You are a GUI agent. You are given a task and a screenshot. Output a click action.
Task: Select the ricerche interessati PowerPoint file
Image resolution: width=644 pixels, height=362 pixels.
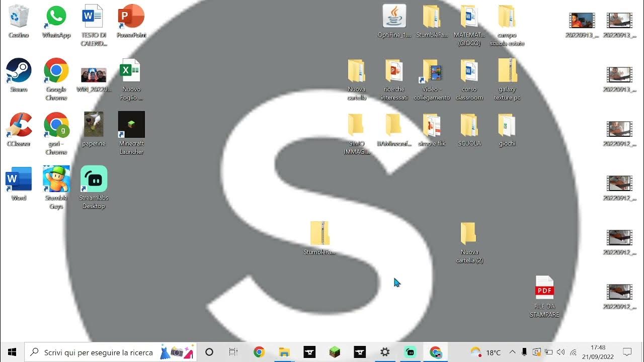pos(394,80)
